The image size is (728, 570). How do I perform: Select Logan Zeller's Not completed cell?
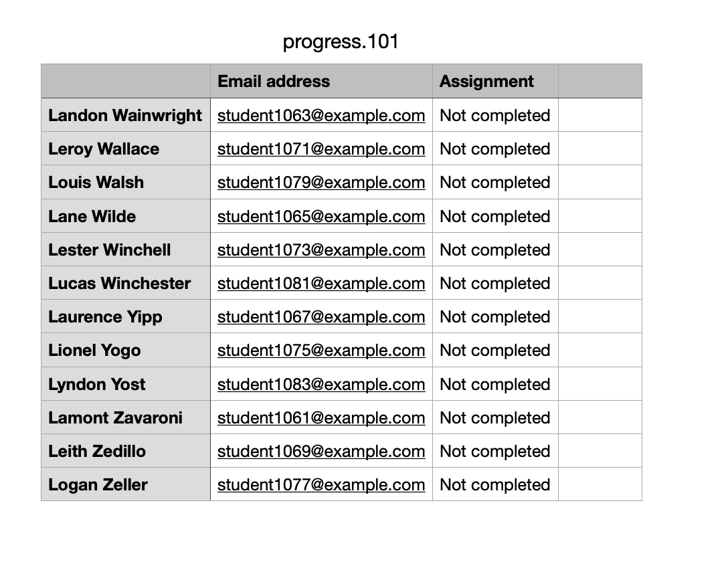[x=495, y=484]
